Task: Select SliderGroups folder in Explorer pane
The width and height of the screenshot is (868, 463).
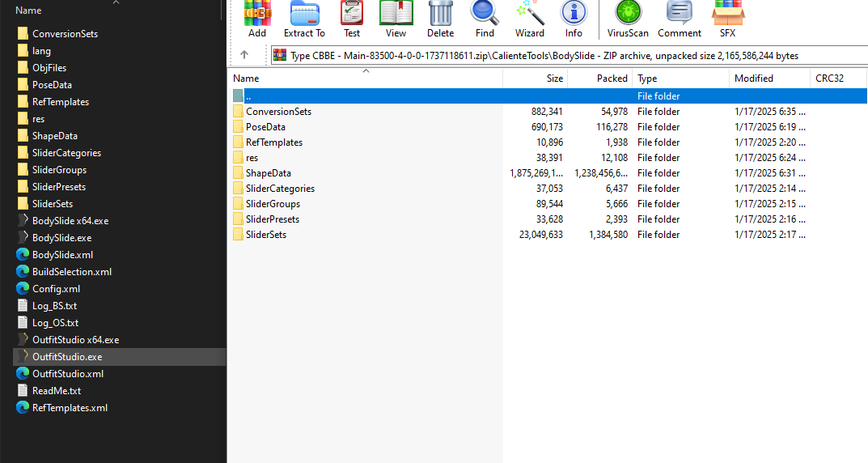Action: pyautogui.click(x=59, y=170)
